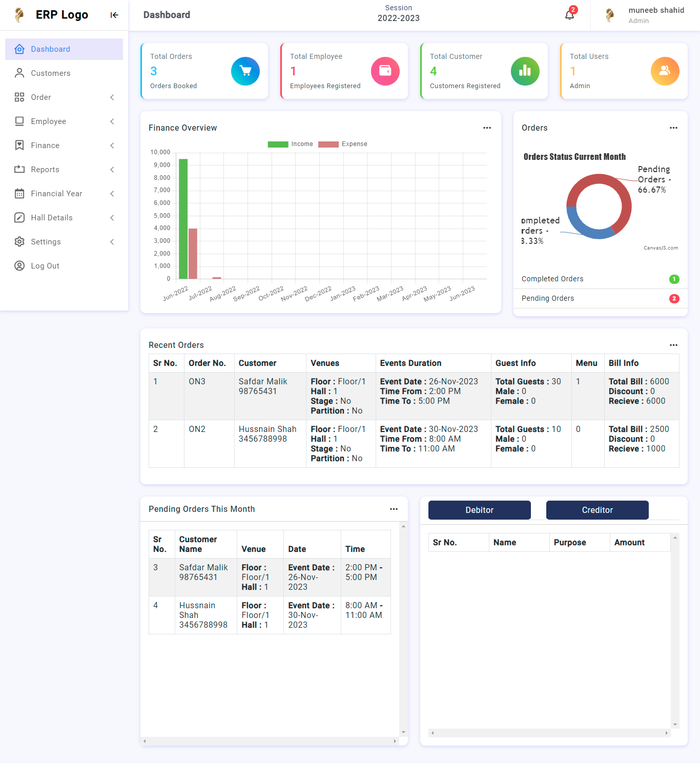
Task: Open Finance Overview three-dot options menu
Action: point(487,128)
